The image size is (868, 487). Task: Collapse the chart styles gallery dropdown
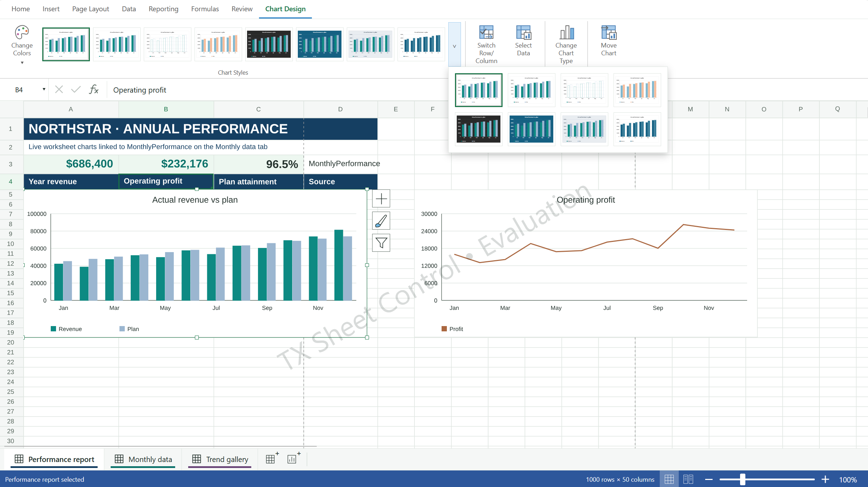pyautogui.click(x=455, y=44)
